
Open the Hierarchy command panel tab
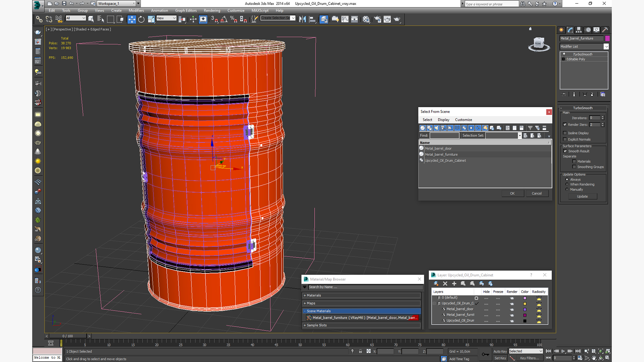click(579, 30)
